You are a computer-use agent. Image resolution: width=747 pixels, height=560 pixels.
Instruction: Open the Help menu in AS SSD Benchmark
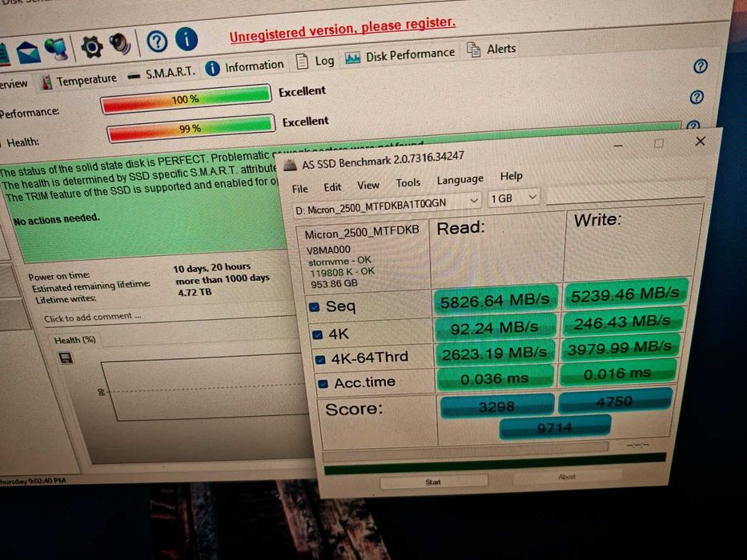point(511,176)
